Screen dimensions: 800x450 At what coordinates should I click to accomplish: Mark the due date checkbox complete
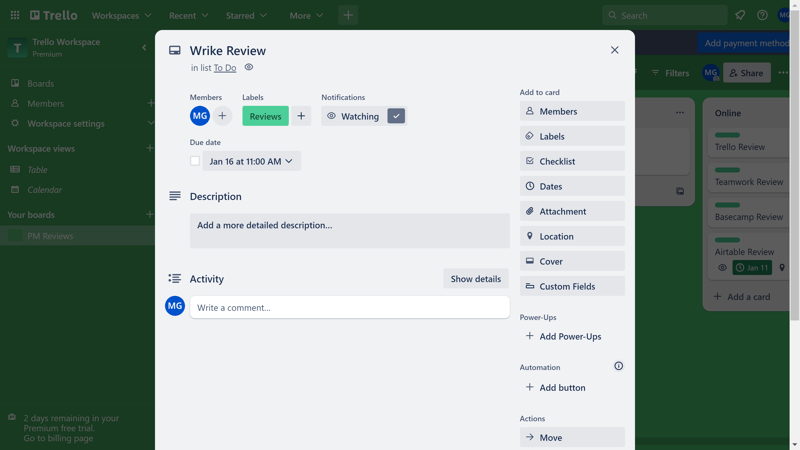pyautogui.click(x=195, y=161)
